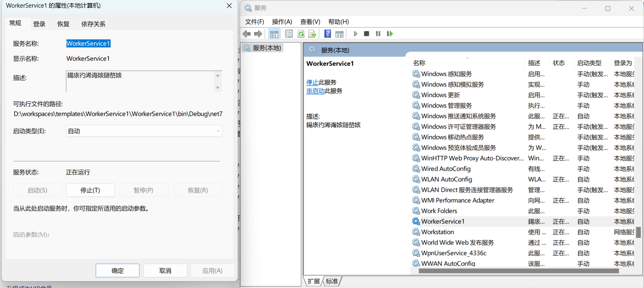Click Start Service play icon in toolbar

355,34
